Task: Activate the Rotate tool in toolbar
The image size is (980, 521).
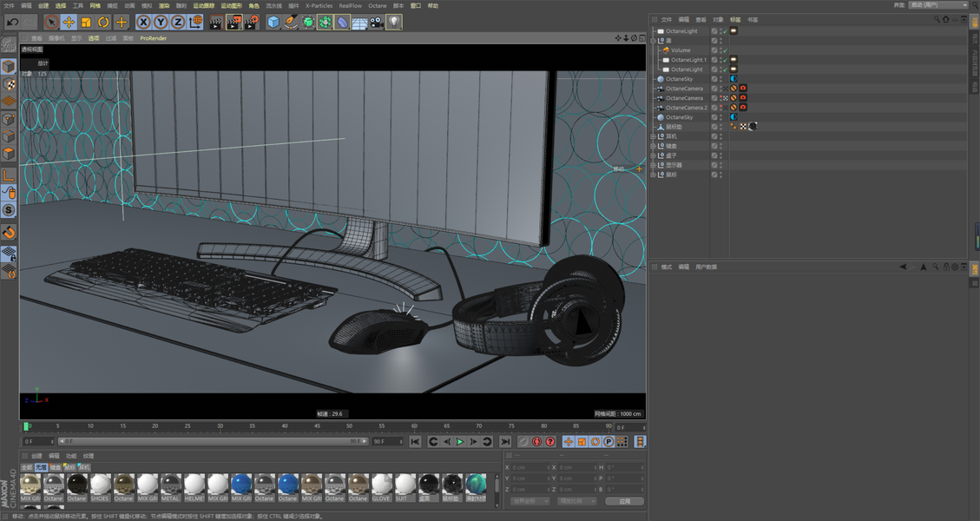Action: (x=103, y=22)
